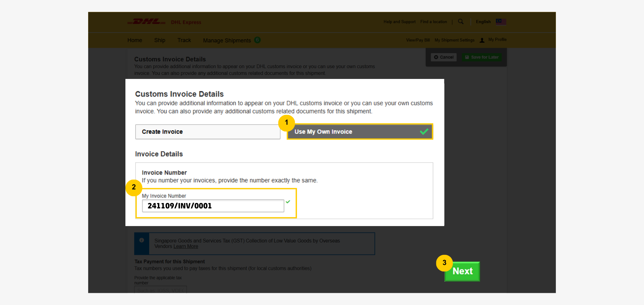Switch language via English selector
Image resolution: width=644 pixels, height=305 pixels.
click(x=483, y=22)
